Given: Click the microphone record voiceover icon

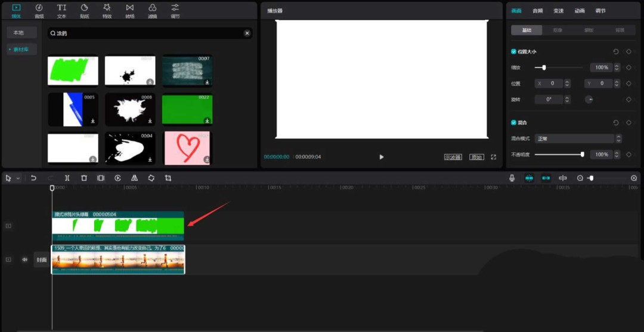Looking at the screenshot, I should pos(512,178).
